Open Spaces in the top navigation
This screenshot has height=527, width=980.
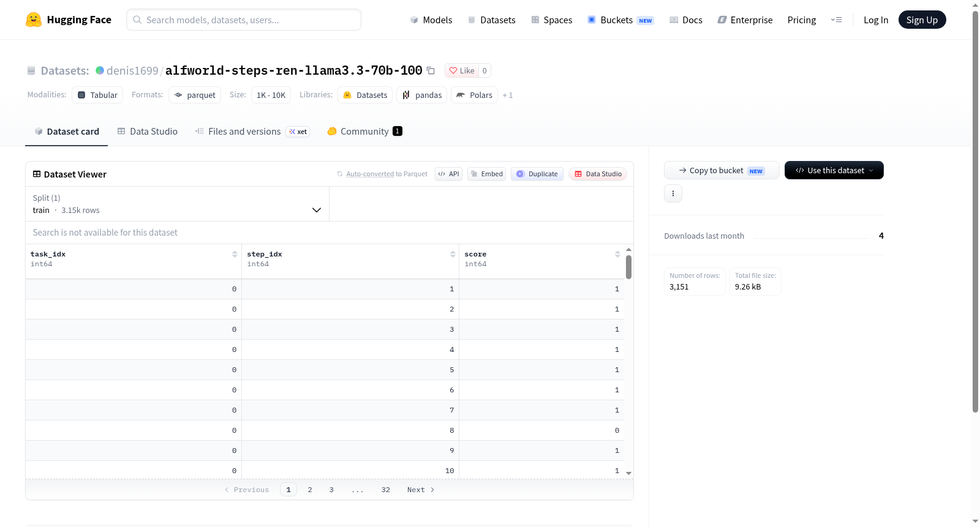click(552, 20)
